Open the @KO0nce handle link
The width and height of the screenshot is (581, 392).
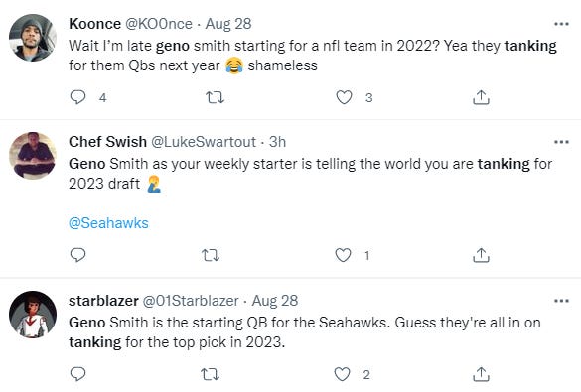(x=159, y=24)
